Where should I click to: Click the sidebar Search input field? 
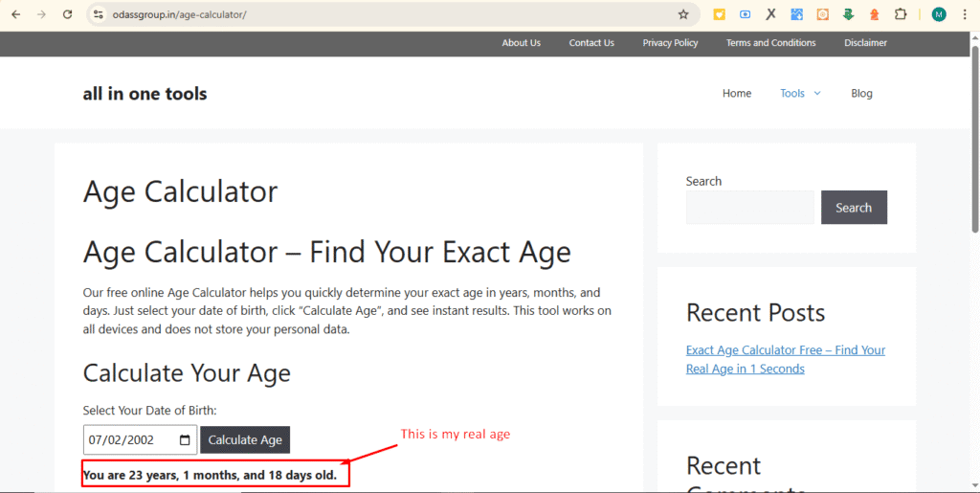pos(749,208)
